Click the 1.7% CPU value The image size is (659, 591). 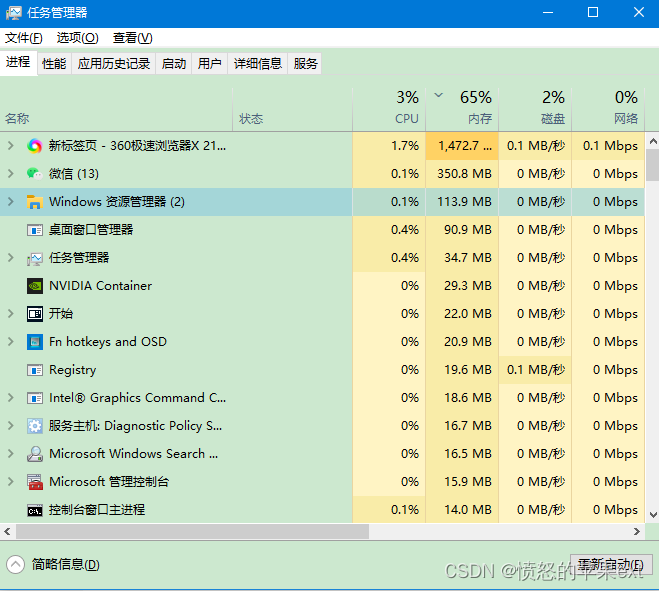coord(405,146)
